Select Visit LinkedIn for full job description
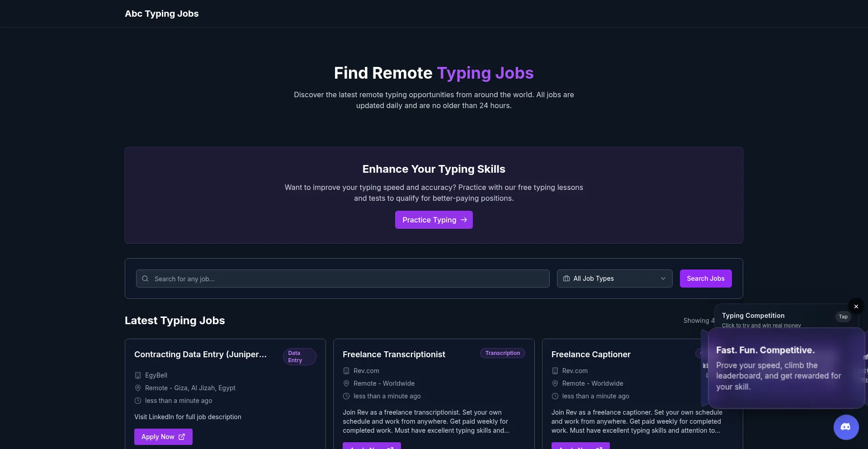 188,417
